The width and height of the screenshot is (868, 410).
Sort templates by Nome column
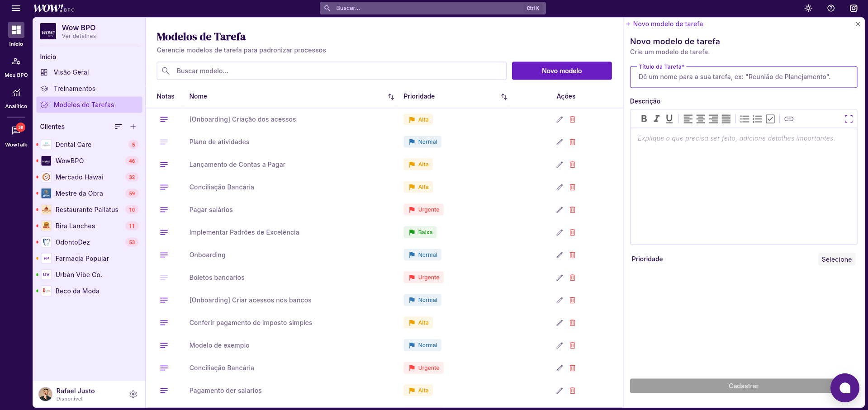(391, 97)
